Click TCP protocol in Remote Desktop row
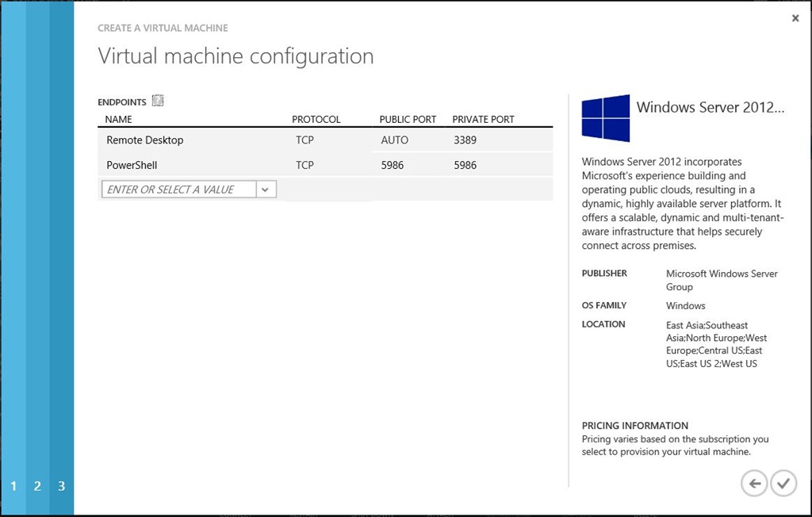Image resolution: width=812 pixels, height=517 pixels. [x=304, y=140]
